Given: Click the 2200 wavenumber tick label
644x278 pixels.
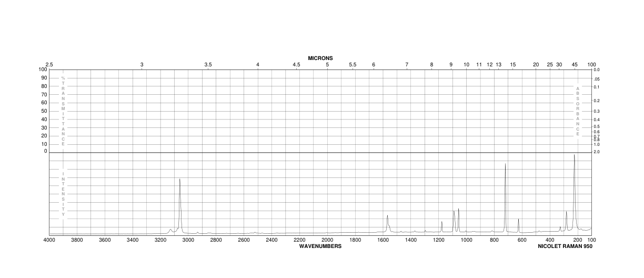Looking at the screenshot, I should pyautogui.click(x=299, y=240).
